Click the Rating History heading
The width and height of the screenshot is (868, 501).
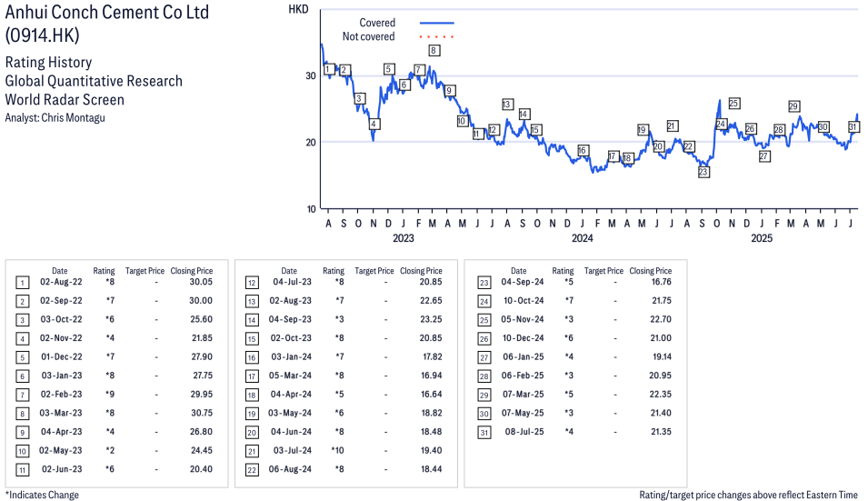click(x=49, y=63)
